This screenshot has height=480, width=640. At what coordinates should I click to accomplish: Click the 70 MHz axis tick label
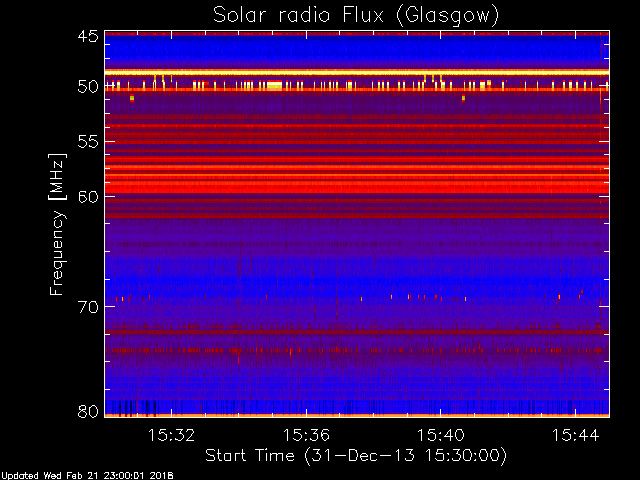(88, 307)
